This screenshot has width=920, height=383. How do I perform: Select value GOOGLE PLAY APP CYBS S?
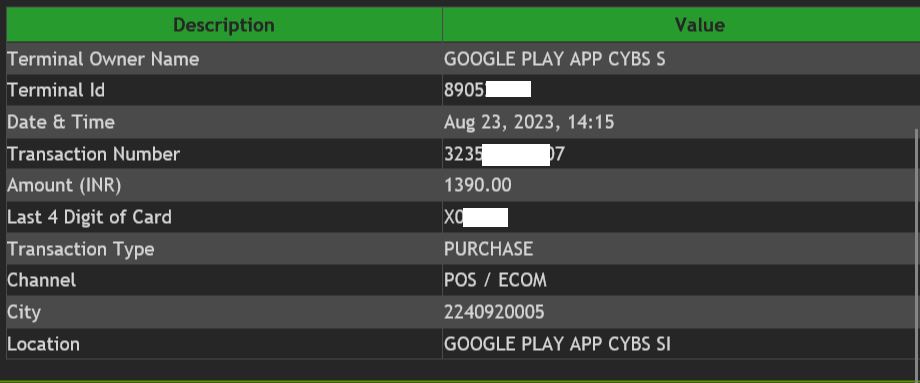tap(554, 59)
